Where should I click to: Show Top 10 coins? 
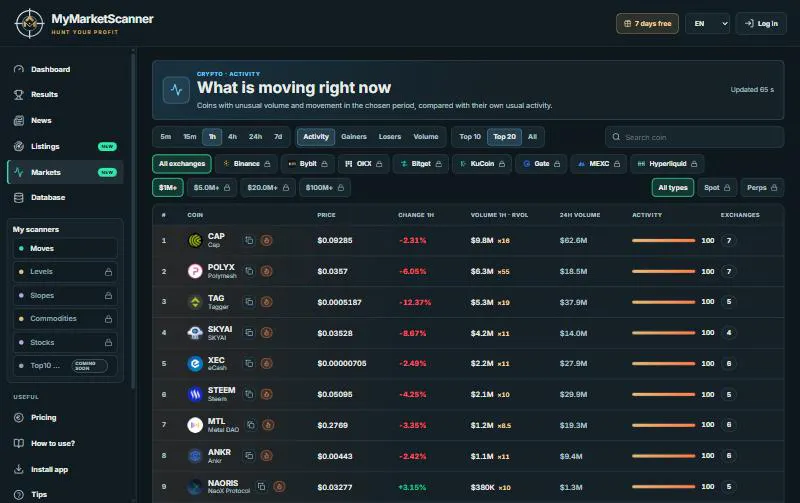pos(470,137)
